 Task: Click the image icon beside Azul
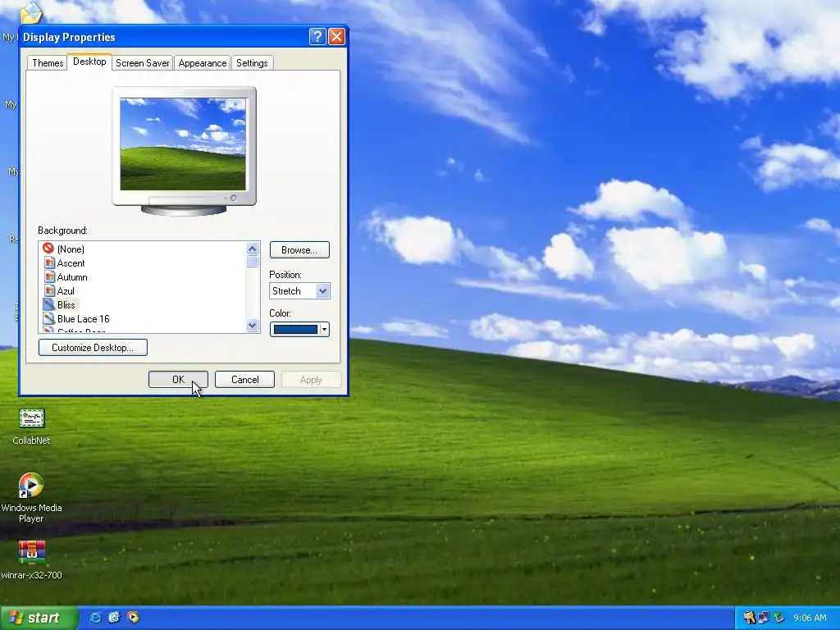(x=49, y=291)
